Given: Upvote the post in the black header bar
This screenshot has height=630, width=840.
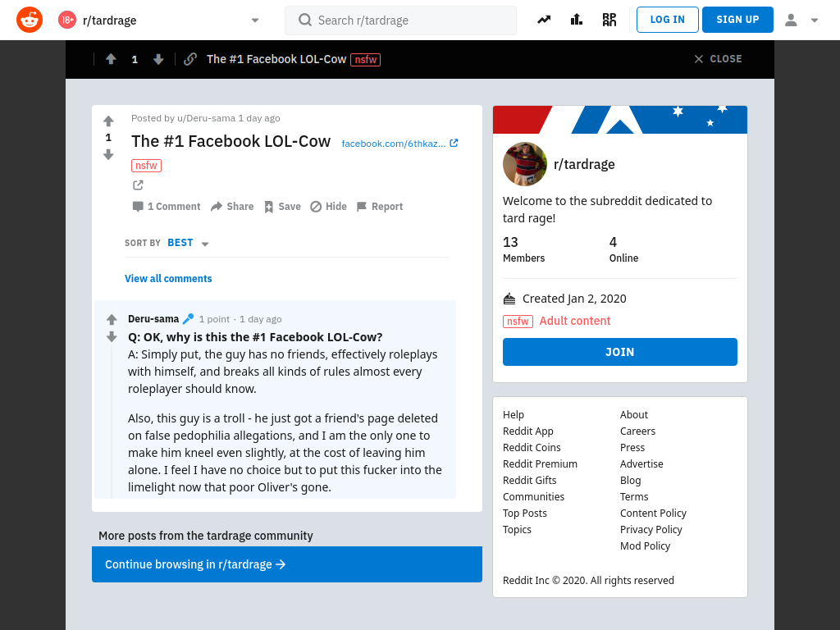Looking at the screenshot, I should pos(111,59).
